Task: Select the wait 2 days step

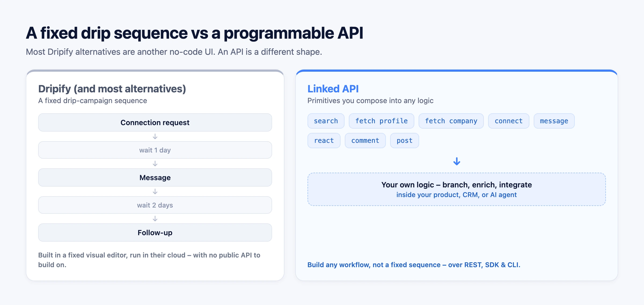Action: pyautogui.click(x=155, y=205)
